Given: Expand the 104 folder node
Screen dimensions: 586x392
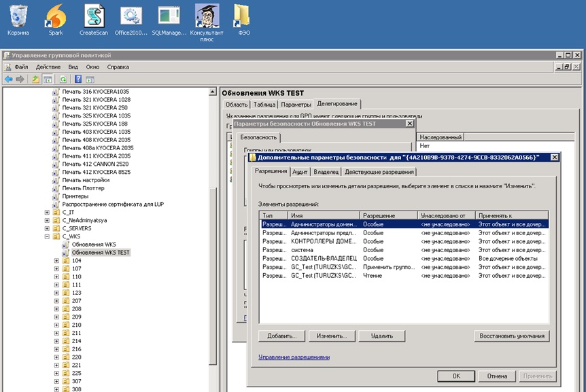Looking at the screenshot, I should coord(57,261).
